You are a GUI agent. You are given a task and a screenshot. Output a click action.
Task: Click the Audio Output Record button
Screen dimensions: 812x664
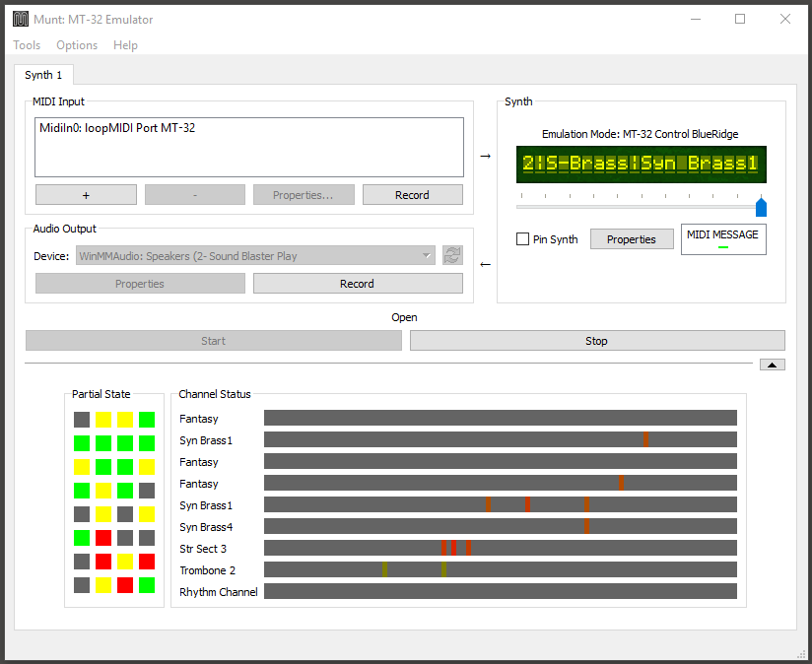click(x=357, y=284)
